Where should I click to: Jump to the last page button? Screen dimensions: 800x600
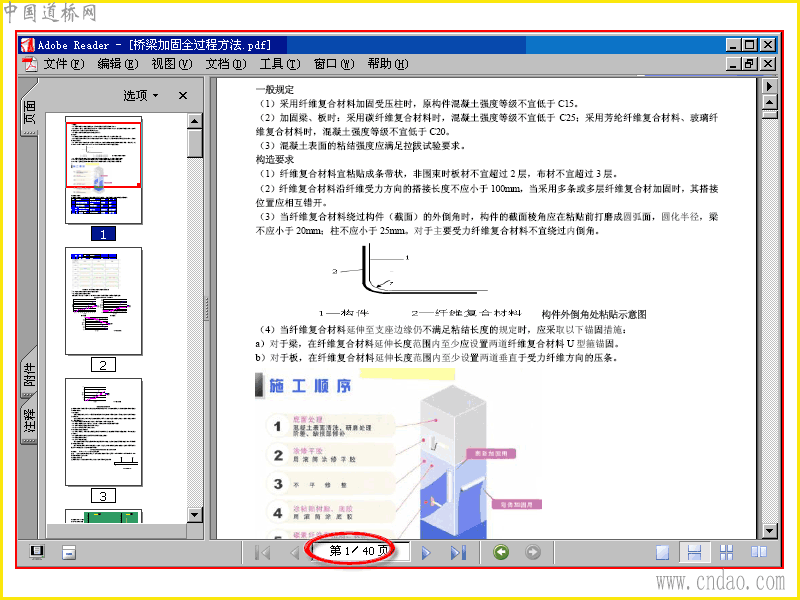click(458, 553)
